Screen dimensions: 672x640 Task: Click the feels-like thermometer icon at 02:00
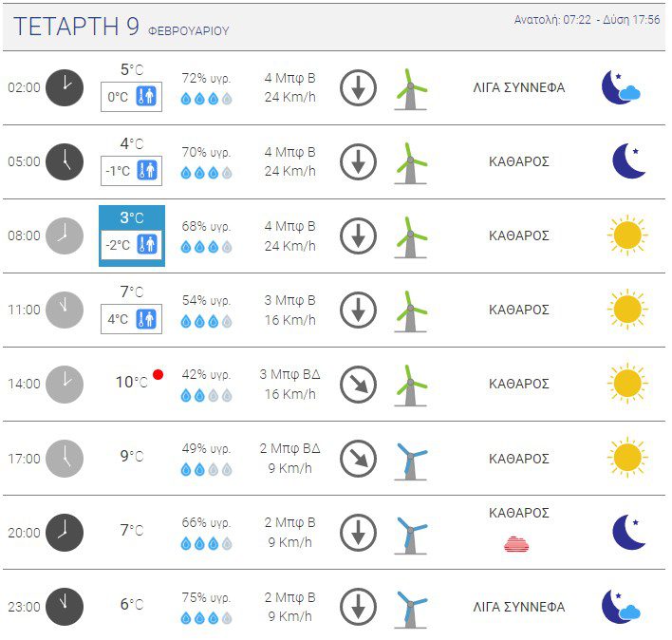146,97
